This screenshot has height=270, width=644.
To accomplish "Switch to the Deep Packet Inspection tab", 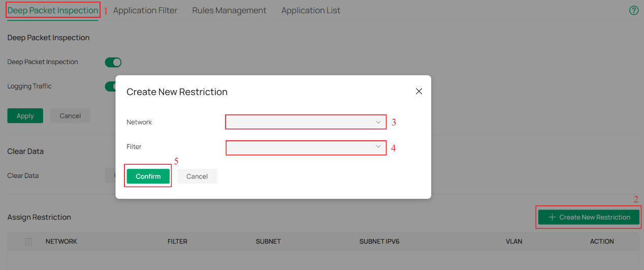I will (x=53, y=10).
